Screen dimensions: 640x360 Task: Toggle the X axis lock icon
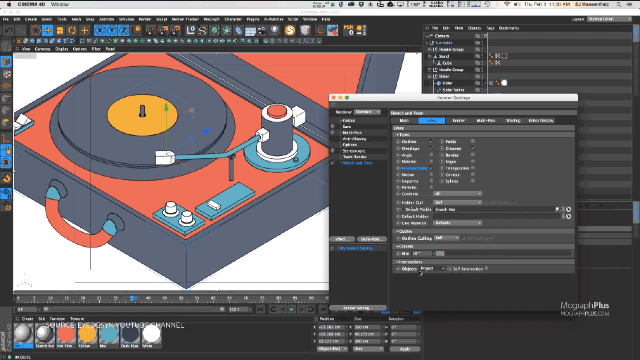click(x=100, y=30)
